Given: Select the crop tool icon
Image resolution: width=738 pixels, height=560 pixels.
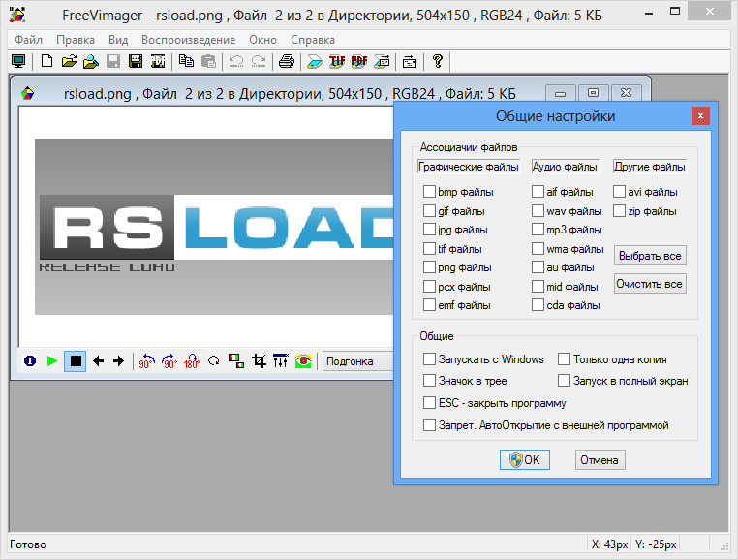Looking at the screenshot, I should (259, 361).
